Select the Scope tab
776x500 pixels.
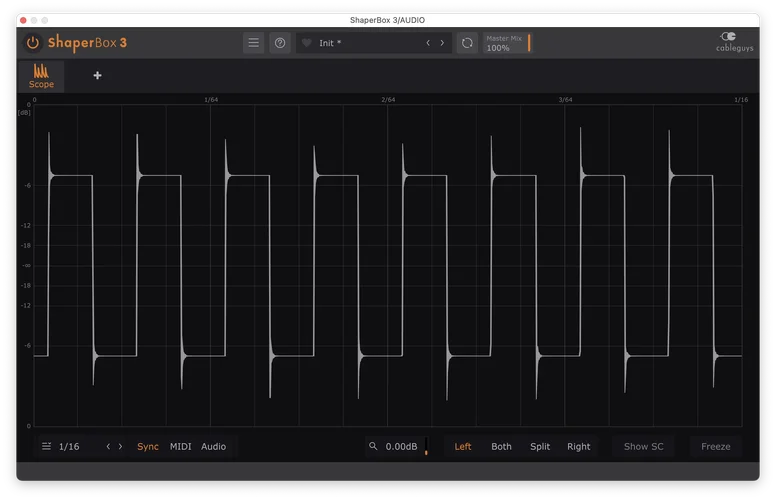(41, 77)
